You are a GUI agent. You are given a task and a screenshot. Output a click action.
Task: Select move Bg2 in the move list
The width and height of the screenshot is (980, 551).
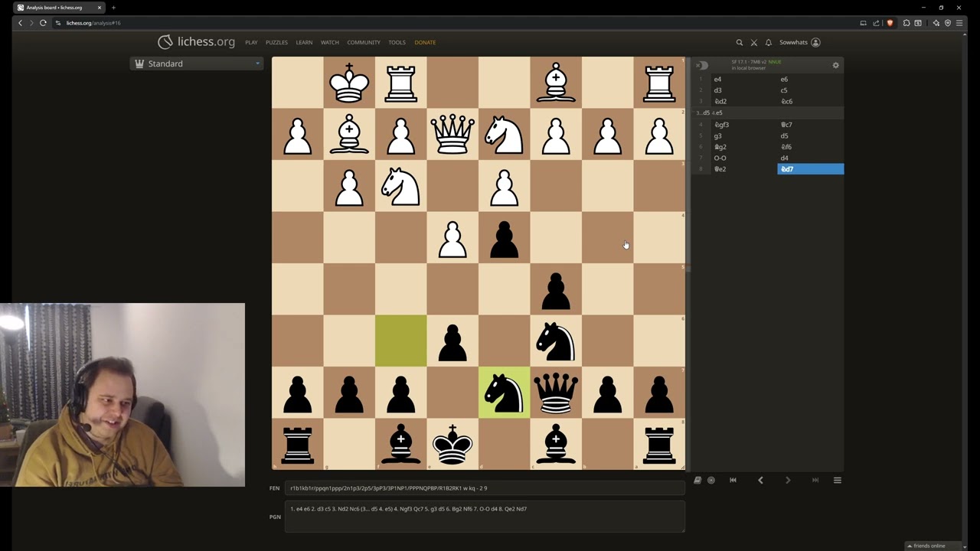tap(744, 147)
